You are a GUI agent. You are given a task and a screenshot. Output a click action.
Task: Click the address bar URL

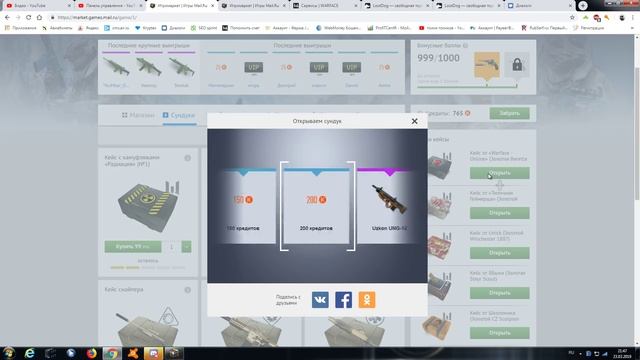click(x=97, y=18)
